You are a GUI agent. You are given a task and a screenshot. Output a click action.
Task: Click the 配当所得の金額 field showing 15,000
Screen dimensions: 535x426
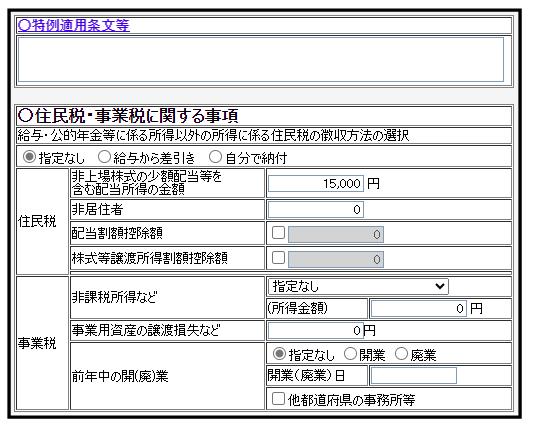click(x=316, y=183)
